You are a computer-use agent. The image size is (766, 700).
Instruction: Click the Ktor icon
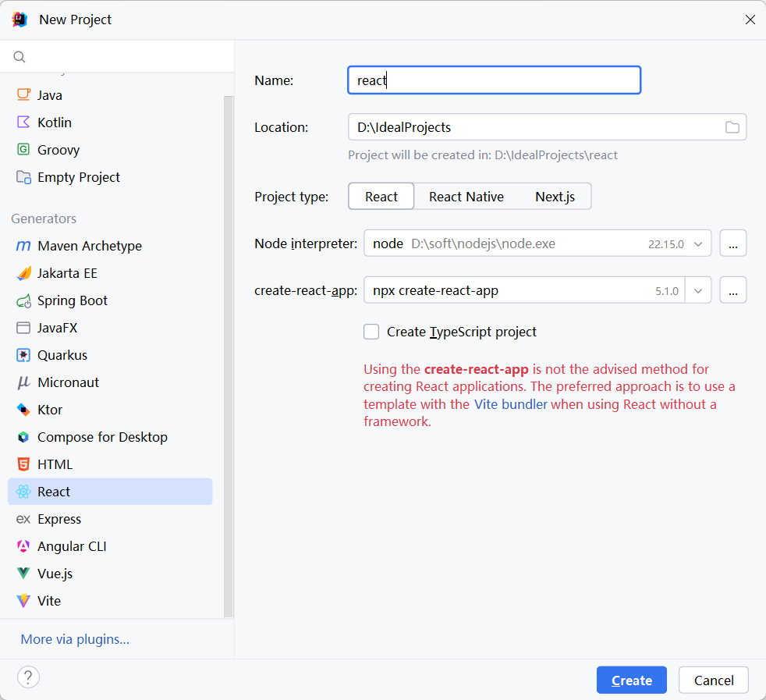pos(23,410)
